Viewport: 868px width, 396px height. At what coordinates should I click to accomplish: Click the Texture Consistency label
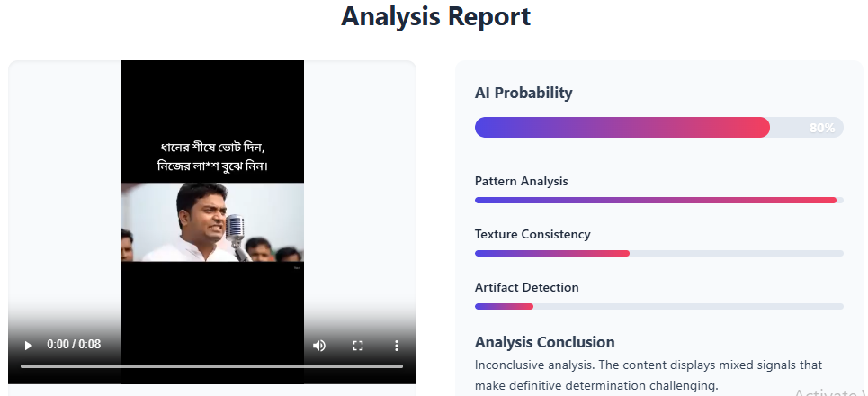[x=532, y=234]
